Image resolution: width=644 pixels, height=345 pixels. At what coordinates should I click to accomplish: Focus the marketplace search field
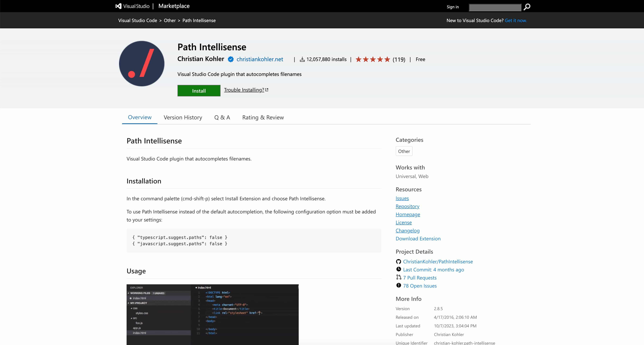point(495,7)
